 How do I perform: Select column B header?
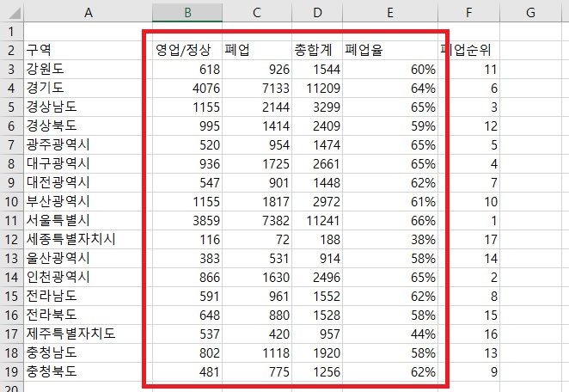[x=187, y=12]
